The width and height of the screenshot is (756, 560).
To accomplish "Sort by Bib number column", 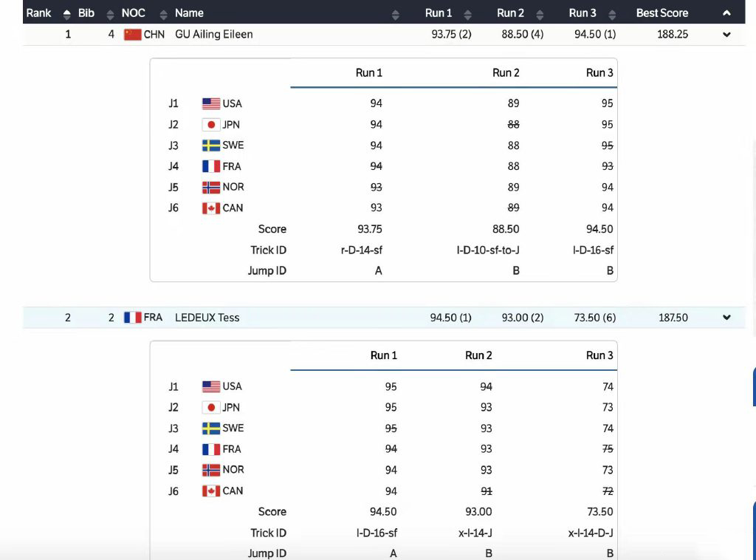I will (x=111, y=13).
